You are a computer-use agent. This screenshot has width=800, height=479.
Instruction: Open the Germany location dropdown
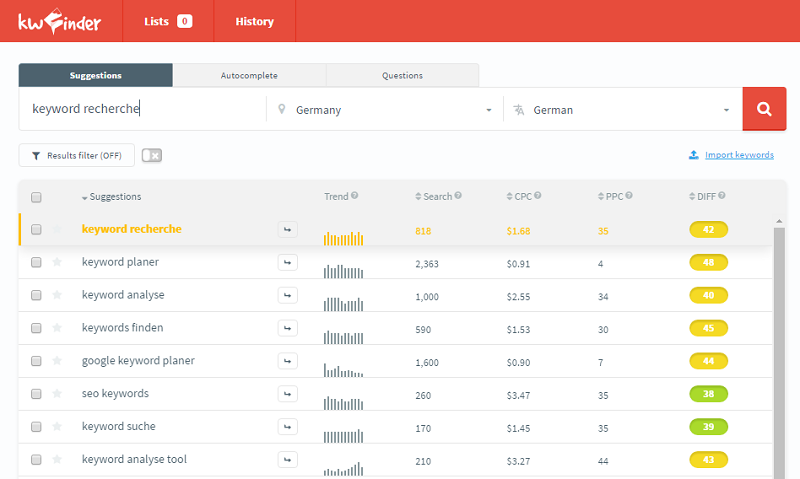pos(384,110)
